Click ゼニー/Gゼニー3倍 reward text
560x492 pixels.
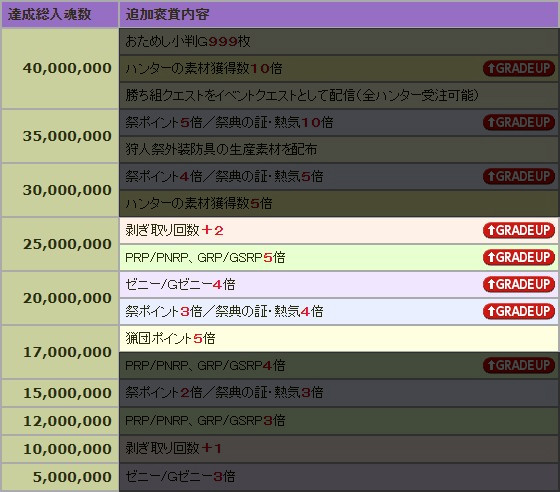click(180, 476)
